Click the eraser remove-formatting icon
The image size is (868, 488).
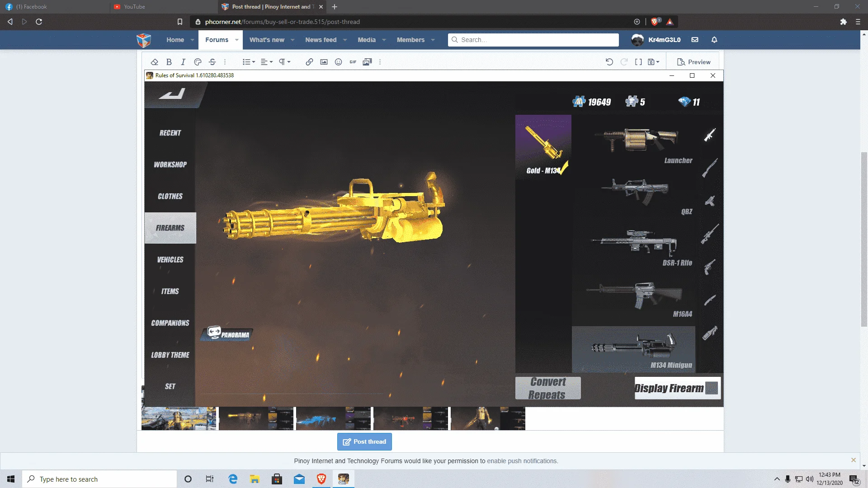pyautogui.click(x=154, y=62)
